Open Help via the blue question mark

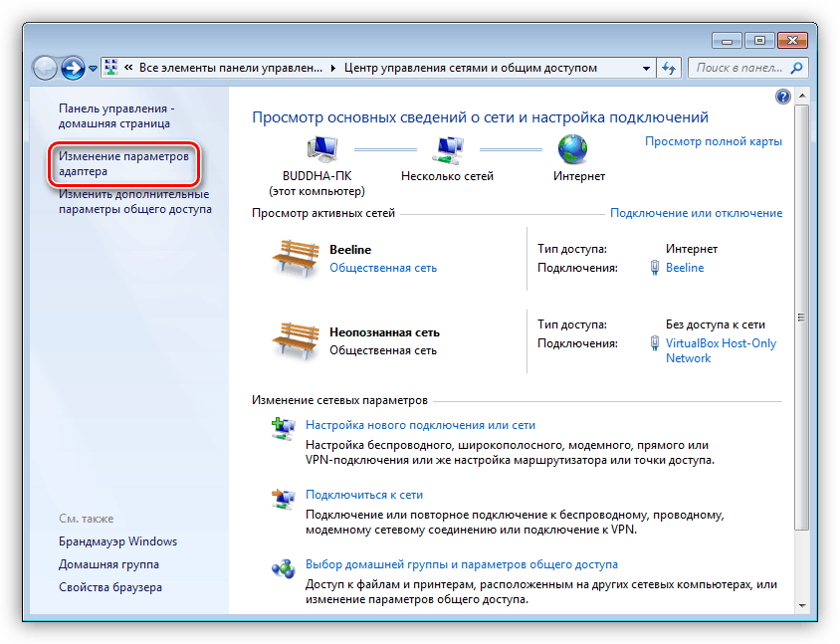coord(782,97)
